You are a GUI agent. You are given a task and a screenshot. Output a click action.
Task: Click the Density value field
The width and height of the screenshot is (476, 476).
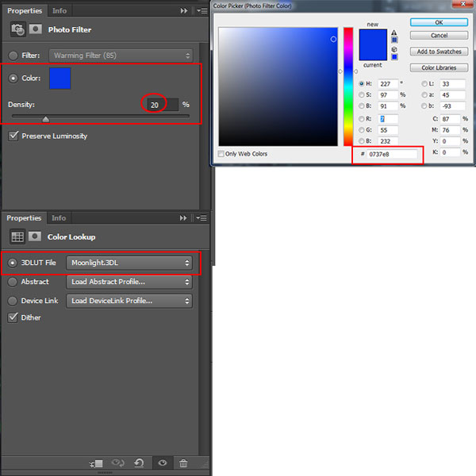(163, 105)
